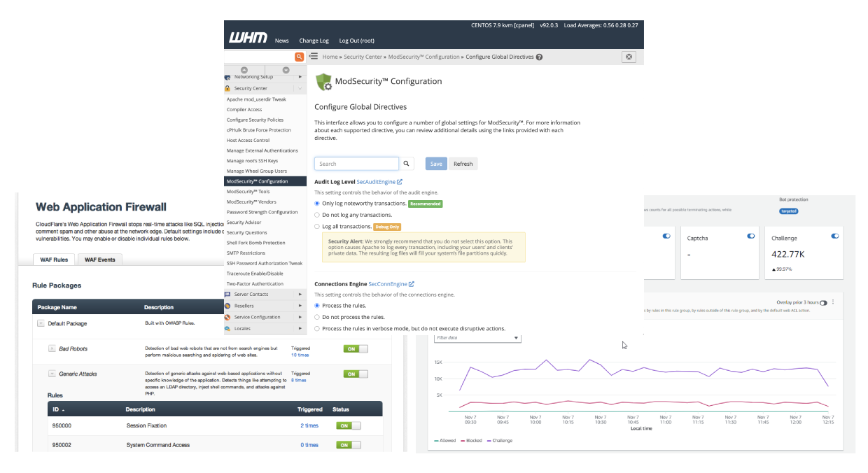868x473 pixels.
Task: Click the sidebar scroll-down arrow icon
Action: (286, 69)
